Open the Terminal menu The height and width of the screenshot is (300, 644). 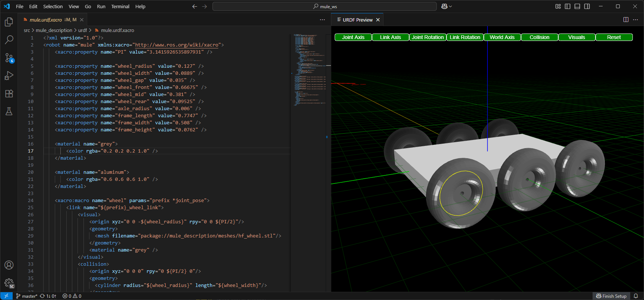120,6
